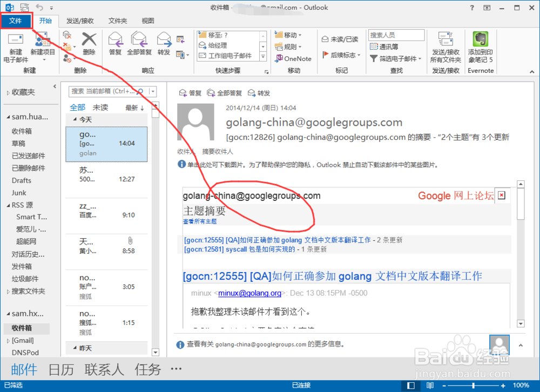Switch to 日历 calendar view
The height and width of the screenshot is (392, 540).
point(62,370)
